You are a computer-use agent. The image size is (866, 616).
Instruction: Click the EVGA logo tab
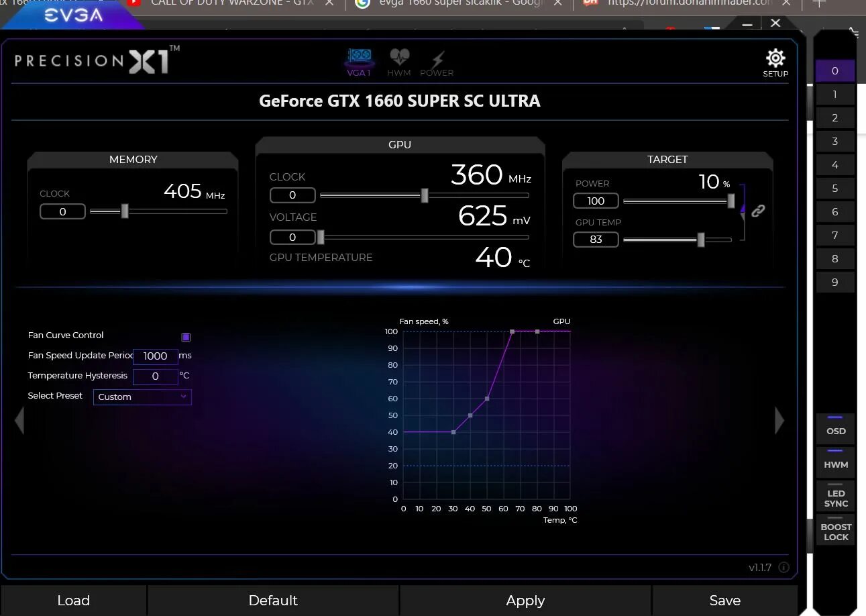coord(74,15)
